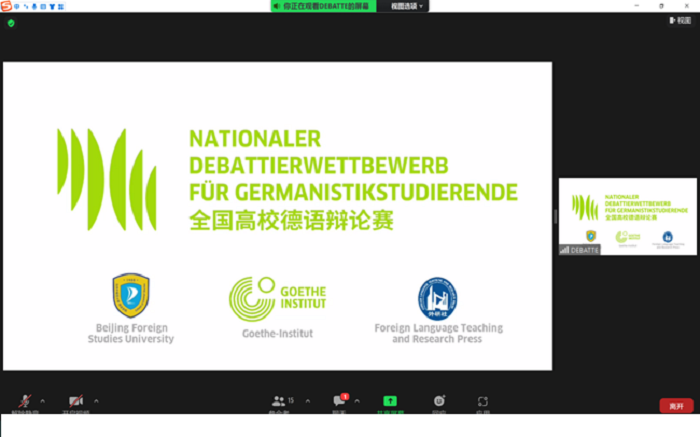This screenshot has height=437, width=700.
Task: Expand the arrow next to participants
Action: [306, 401]
